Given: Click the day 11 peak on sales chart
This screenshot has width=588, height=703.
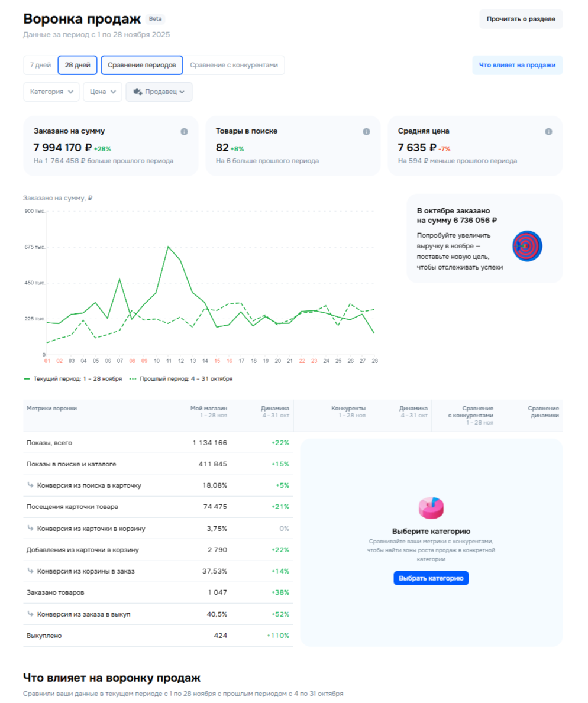Looking at the screenshot, I should (x=169, y=247).
